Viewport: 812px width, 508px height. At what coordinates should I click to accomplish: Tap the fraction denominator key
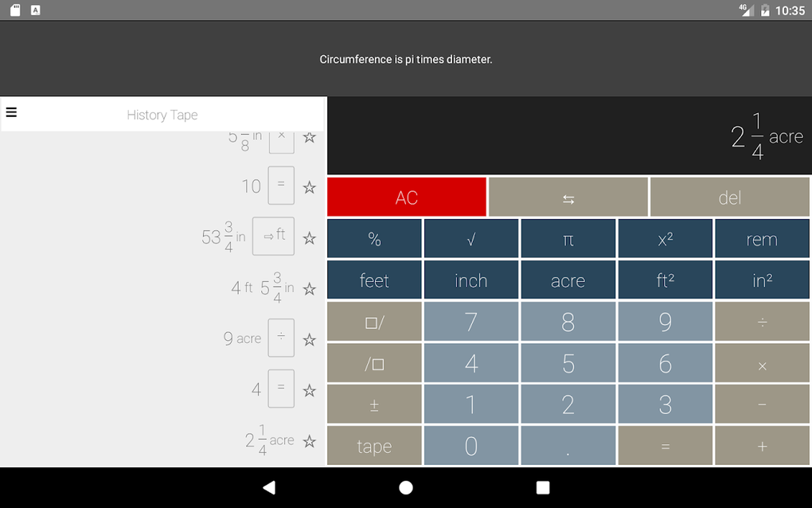(x=374, y=362)
